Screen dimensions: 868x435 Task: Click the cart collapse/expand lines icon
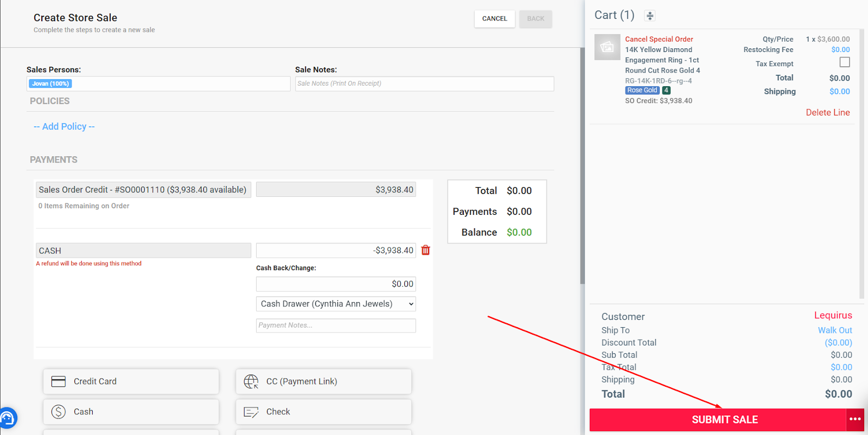pyautogui.click(x=649, y=16)
